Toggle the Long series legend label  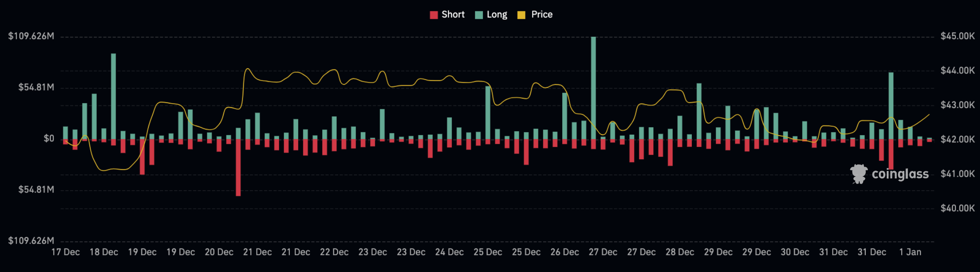(x=497, y=14)
